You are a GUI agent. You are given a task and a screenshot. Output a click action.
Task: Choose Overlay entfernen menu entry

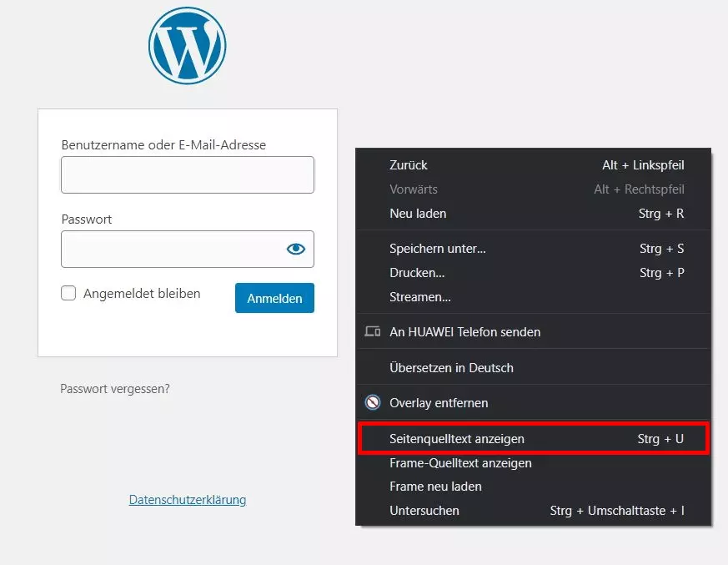pyautogui.click(x=533, y=403)
